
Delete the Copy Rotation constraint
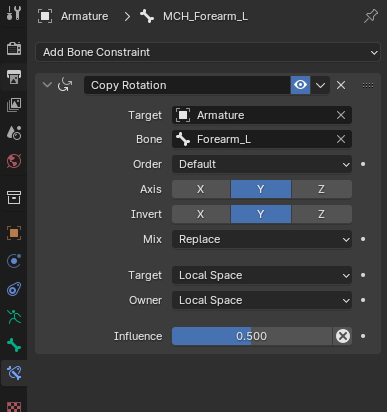(x=341, y=85)
